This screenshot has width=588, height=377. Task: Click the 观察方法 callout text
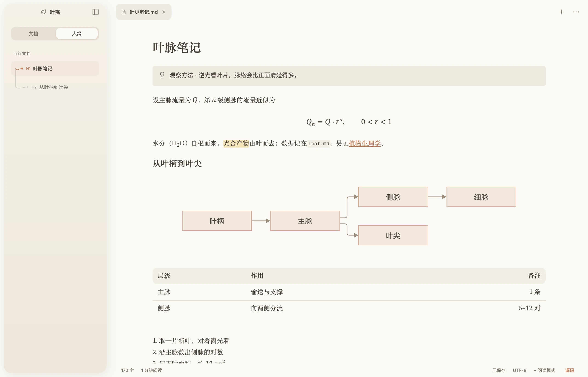(234, 75)
